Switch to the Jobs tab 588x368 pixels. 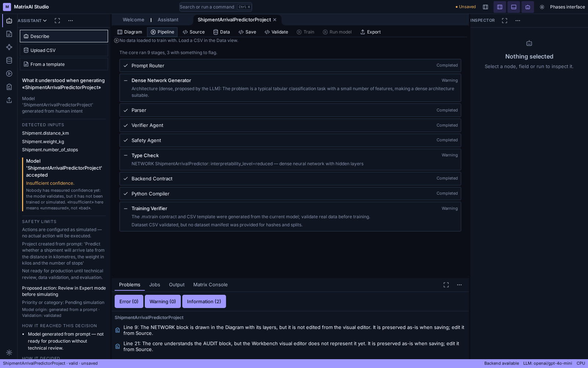(x=155, y=285)
